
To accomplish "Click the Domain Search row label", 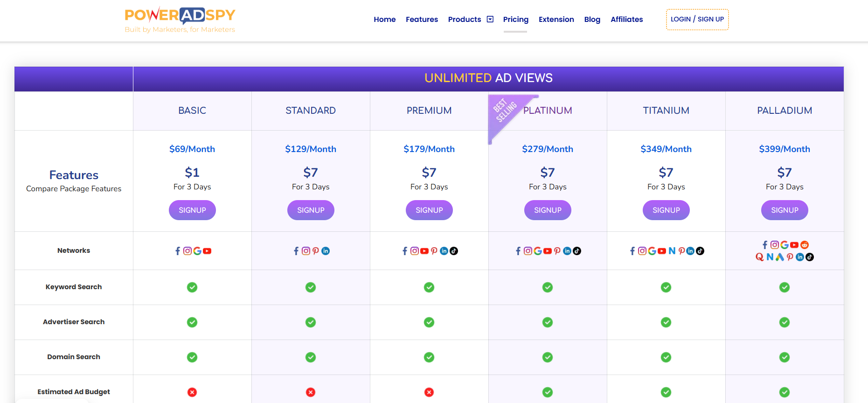I will coord(74,357).
